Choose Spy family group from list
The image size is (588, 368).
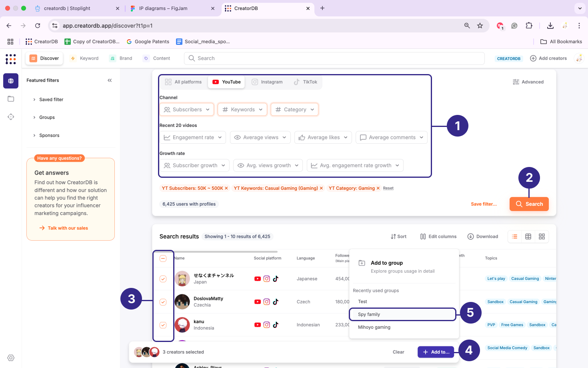(x=402, y=314)
